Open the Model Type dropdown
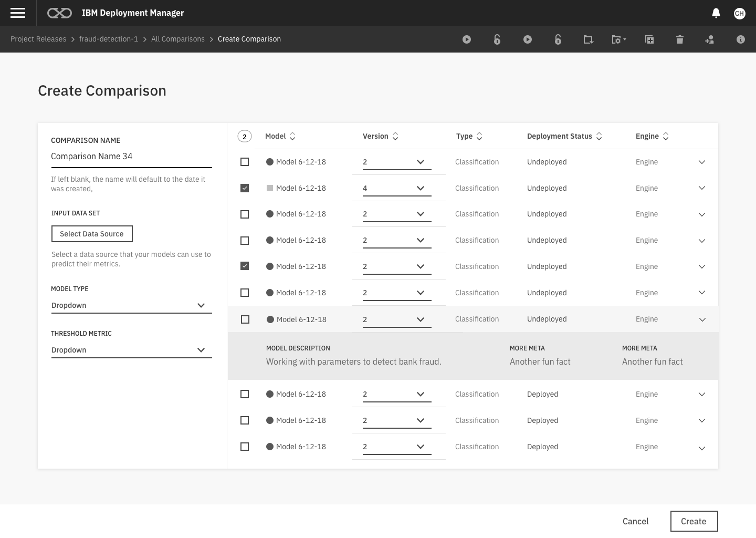The image size is (756, 538). click(x=131, y=305)
